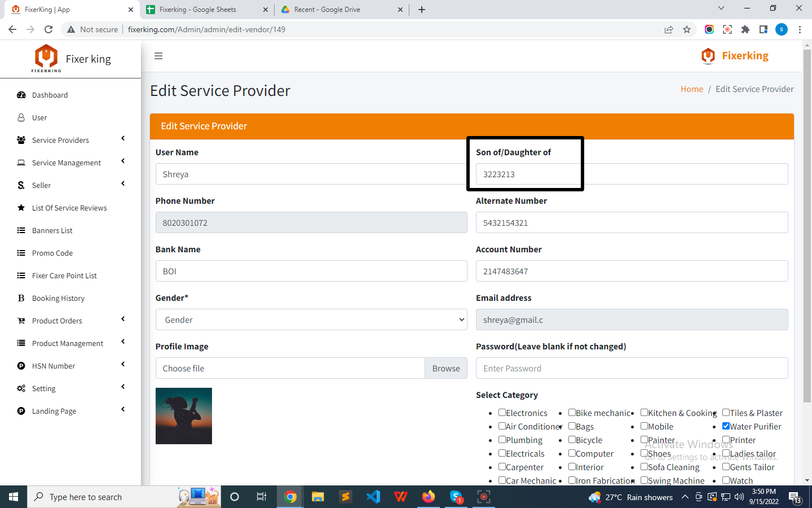Click the Banners List list icon

tap(21, 230)
